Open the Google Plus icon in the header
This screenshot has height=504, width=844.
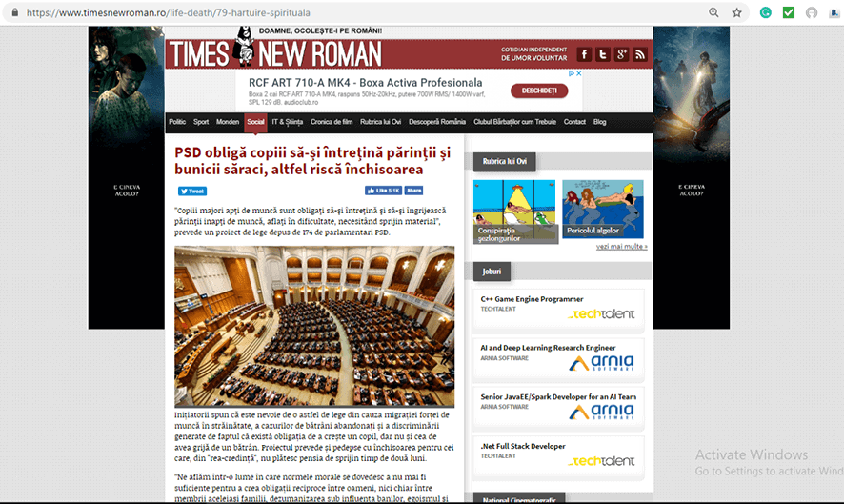pyautogui.click(x=622, y=54)
